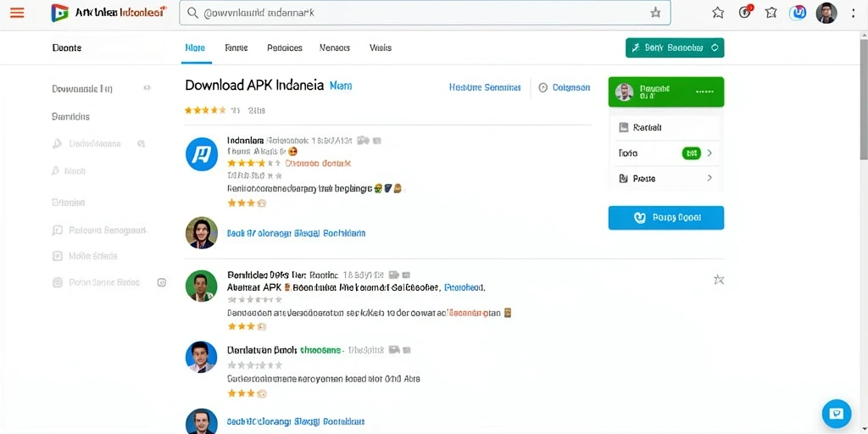This screenshot has width=868, height=434.
Task: Open the Colgnsen link
Action: 571,87
